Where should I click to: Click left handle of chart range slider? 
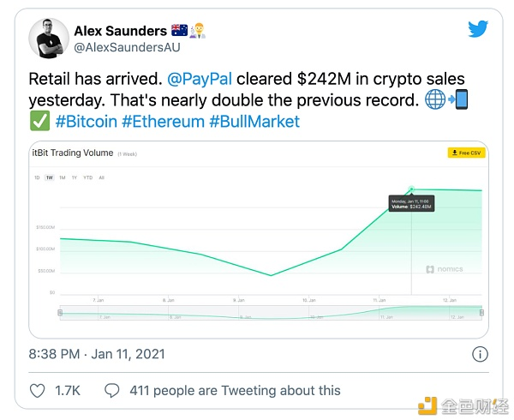click(60, 312)
